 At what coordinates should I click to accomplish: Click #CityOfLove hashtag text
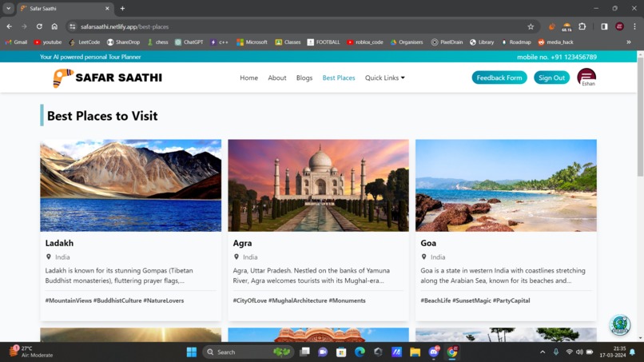click(250, 300)
